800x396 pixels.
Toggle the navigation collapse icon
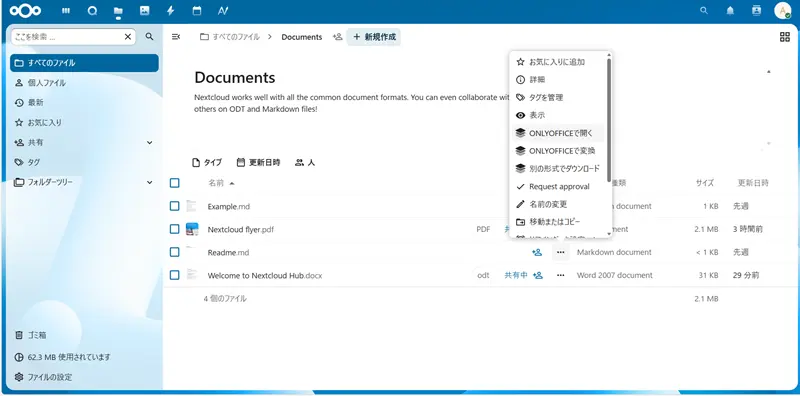tap(176, 37)
